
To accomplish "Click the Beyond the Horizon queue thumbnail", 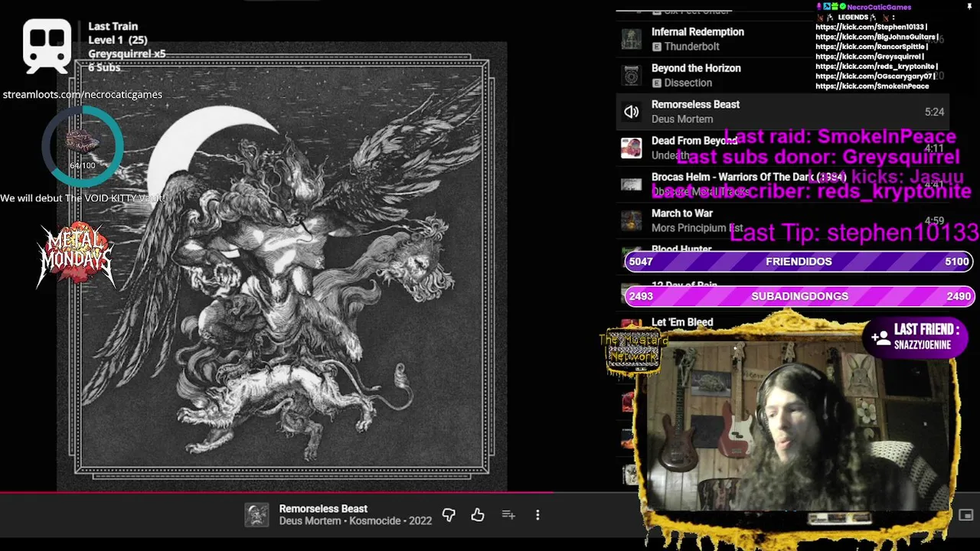I will 631,75.
